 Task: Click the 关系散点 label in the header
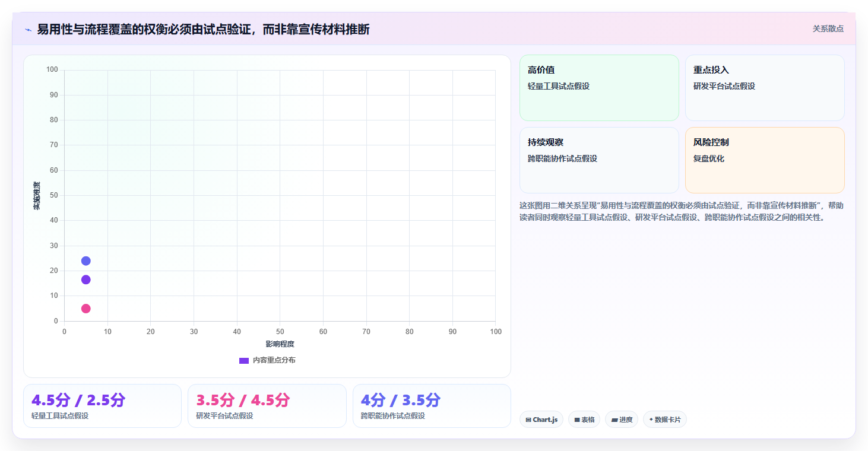828,28
